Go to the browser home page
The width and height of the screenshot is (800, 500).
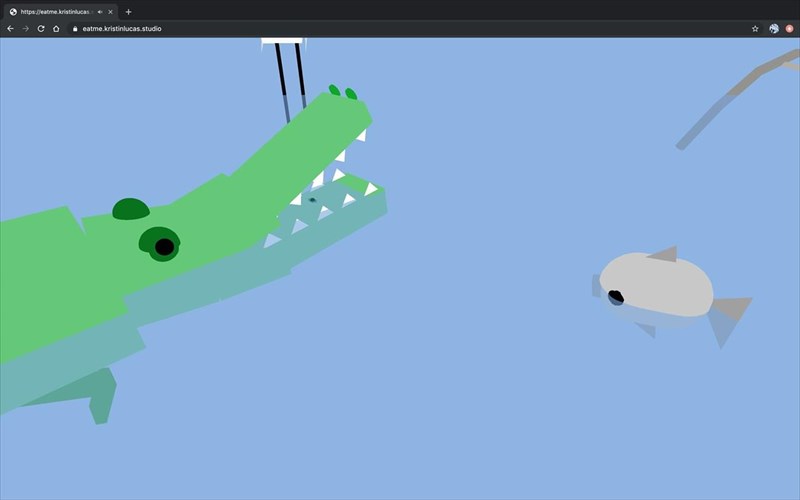(x=56, y=29)
